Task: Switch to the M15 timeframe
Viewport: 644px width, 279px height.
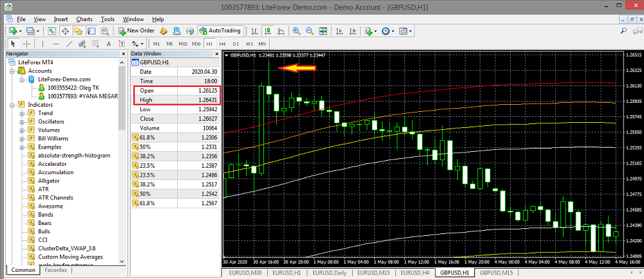Action: pyautogui.click(x=183, y=44)
